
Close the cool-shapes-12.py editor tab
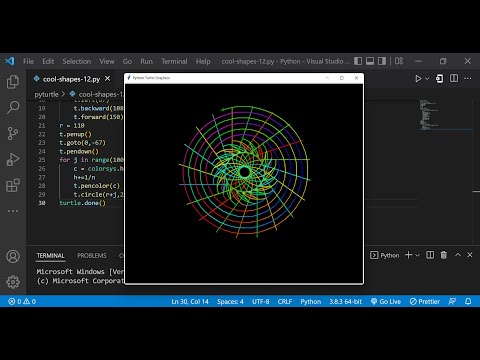click(x=107, y=79)
